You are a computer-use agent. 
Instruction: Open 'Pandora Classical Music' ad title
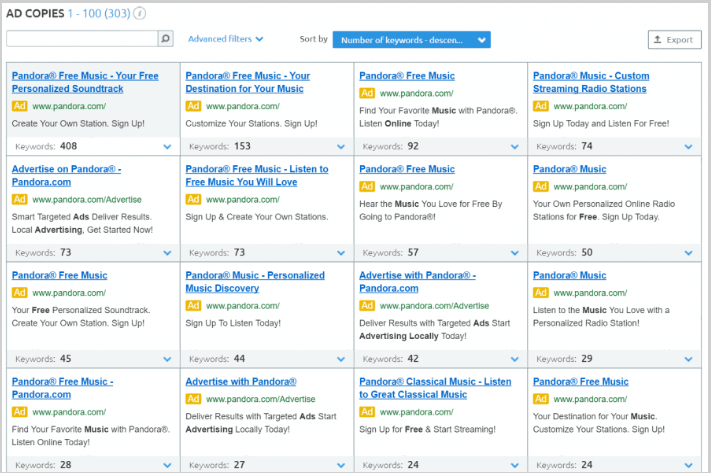tap(435, 388)
